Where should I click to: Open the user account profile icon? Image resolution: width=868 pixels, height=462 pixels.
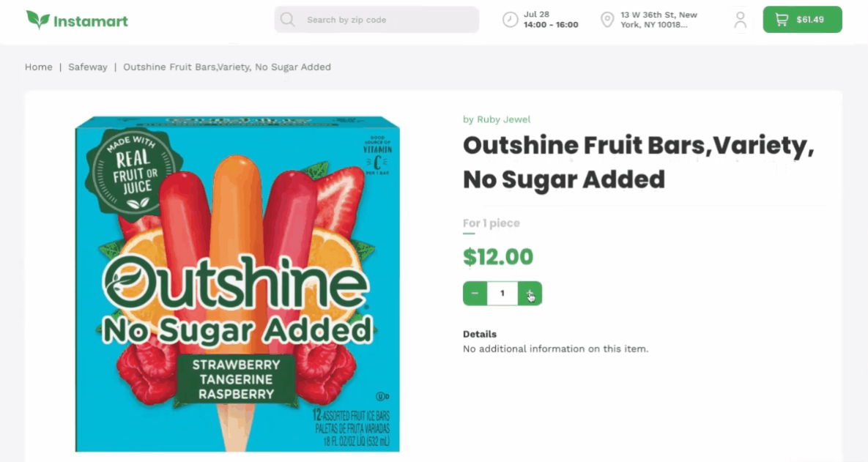740,19
